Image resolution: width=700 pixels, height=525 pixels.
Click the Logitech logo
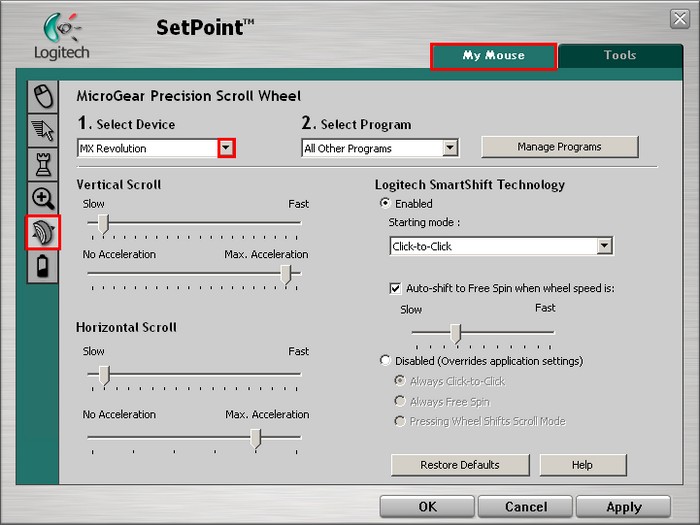click(62, 36)
